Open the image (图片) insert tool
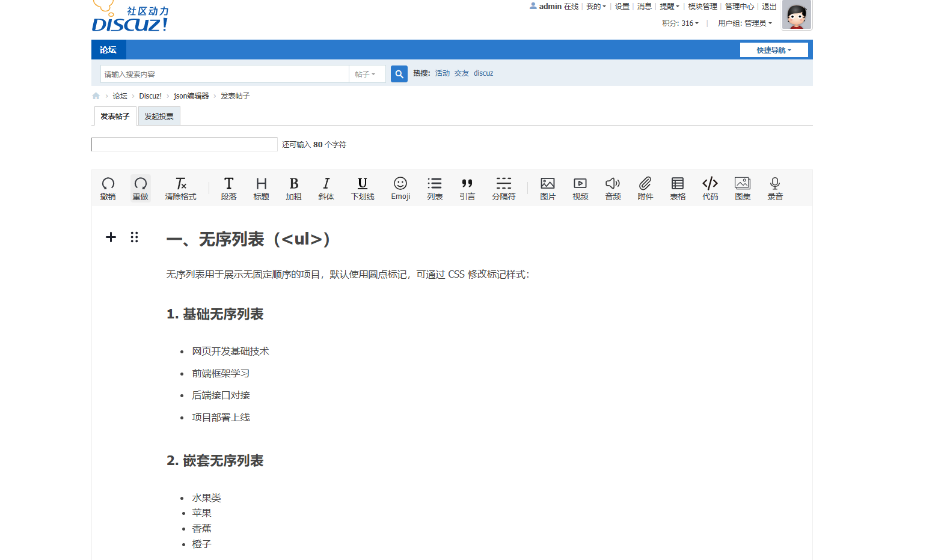The height and width of the screenshot is (560, 947). point(548,188)
